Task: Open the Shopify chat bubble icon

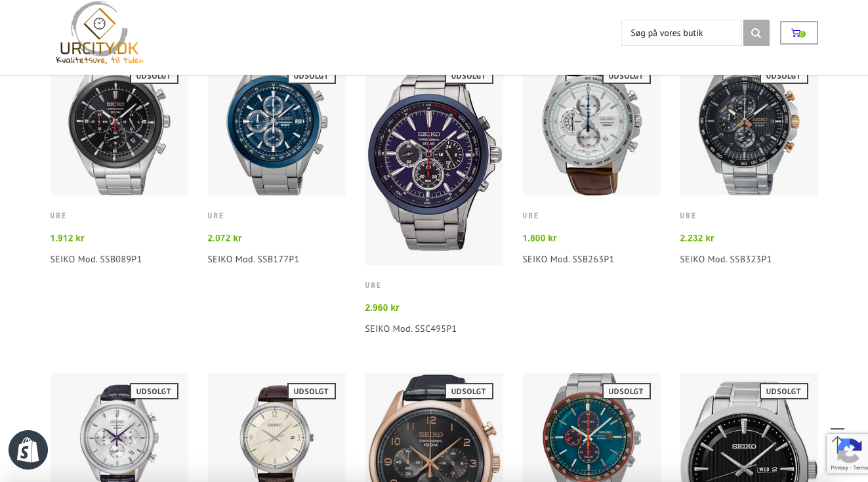Action: [28, 450]
